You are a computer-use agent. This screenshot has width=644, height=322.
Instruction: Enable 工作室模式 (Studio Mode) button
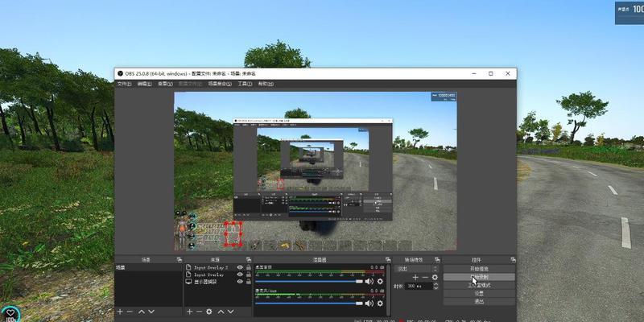click(x=479, y=286)
